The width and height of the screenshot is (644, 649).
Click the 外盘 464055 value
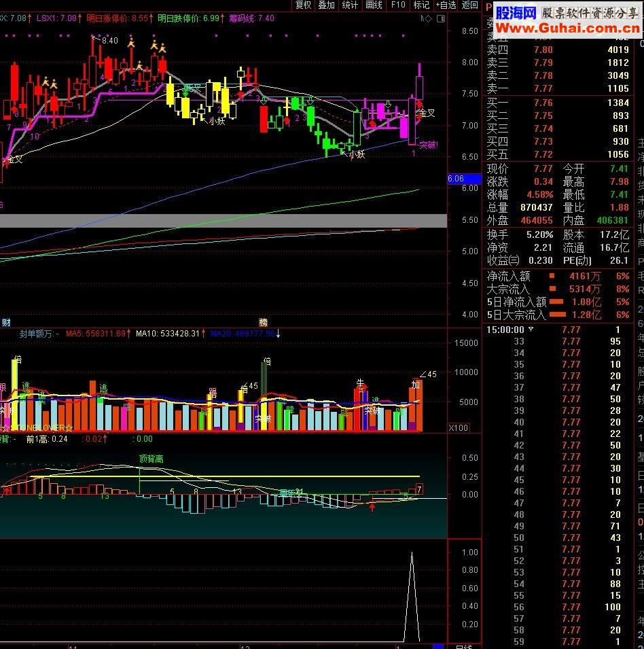tap(536, 220)
